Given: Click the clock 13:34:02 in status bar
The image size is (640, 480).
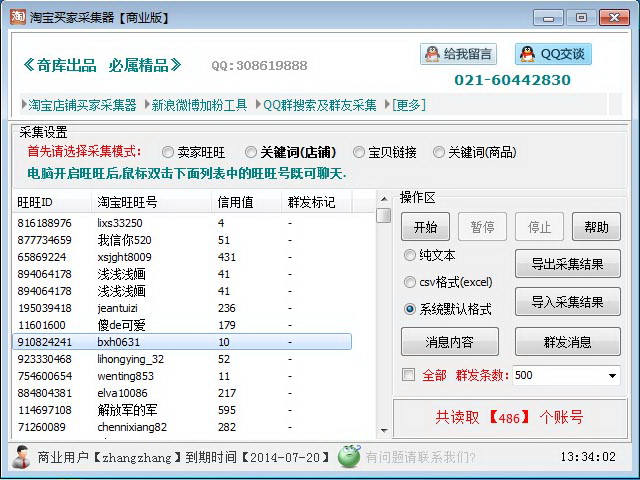Looking at the screenshot, I should (x=588, y=457).
